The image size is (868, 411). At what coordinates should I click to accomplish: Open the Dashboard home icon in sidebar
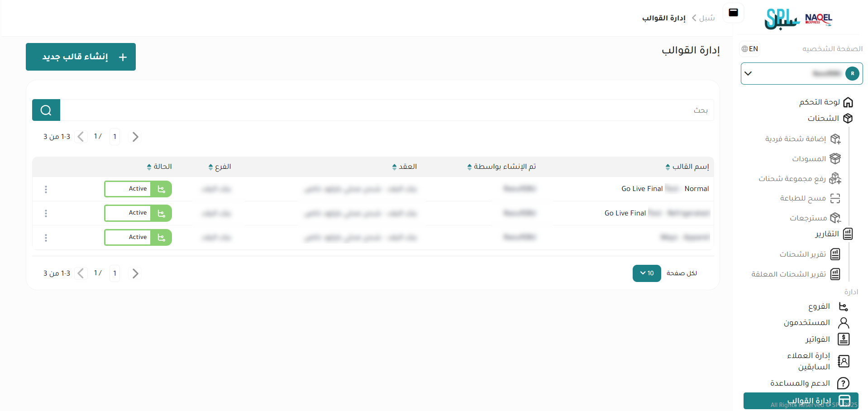(848, 102)
